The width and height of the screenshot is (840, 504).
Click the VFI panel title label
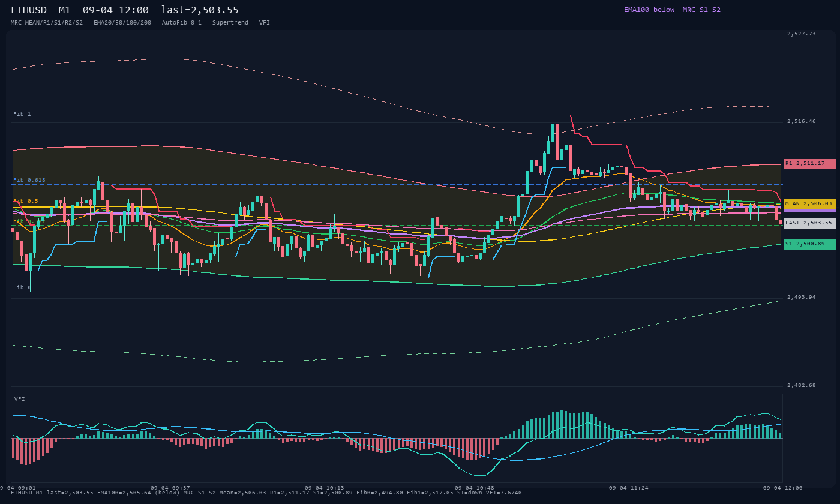click(20, 399)
